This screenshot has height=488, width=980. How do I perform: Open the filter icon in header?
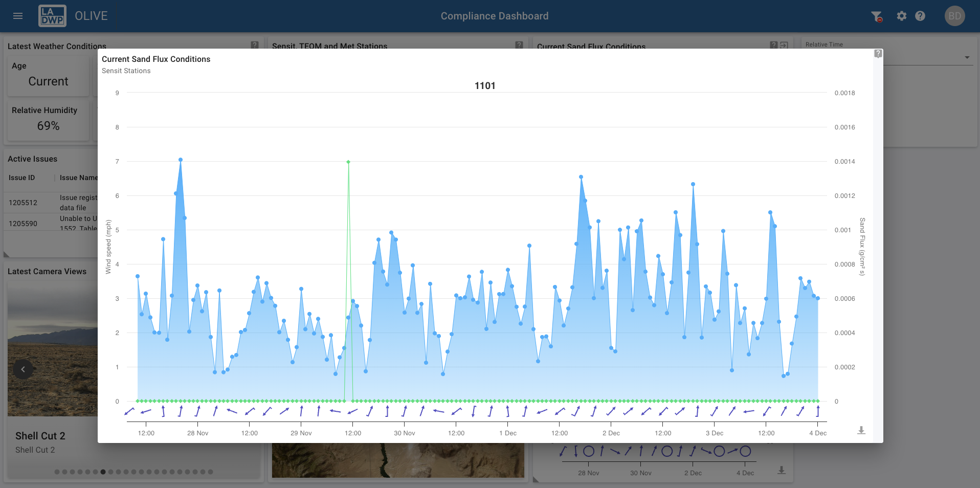[x=876, y=16]
